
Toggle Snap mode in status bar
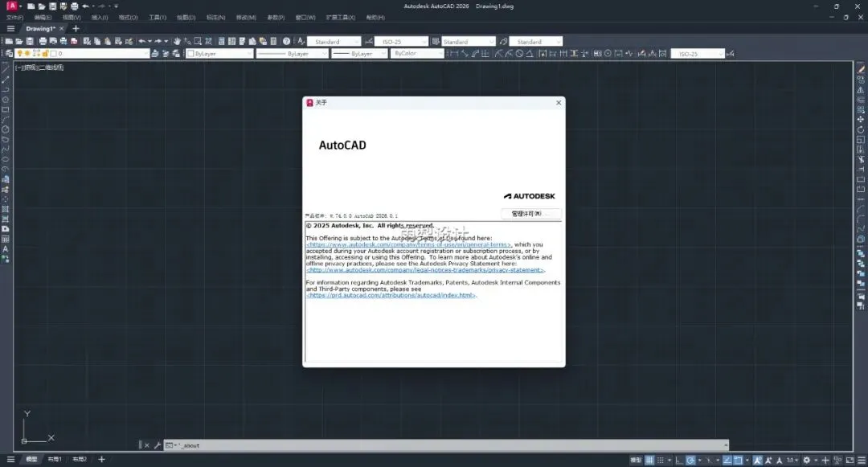tap(660, 461)
